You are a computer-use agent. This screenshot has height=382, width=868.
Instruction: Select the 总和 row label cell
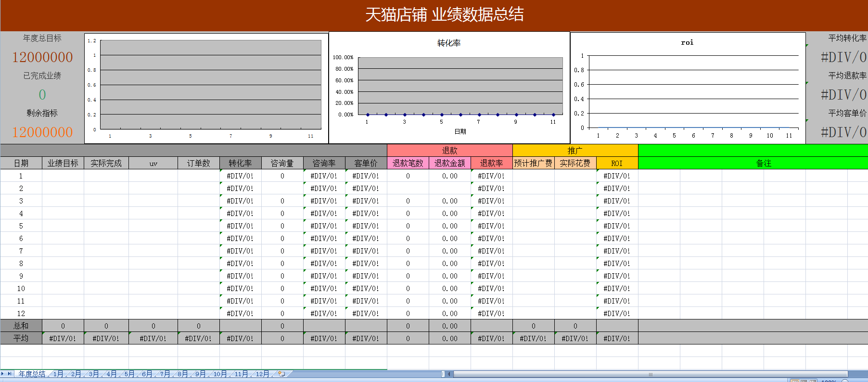tap(21, 326)
